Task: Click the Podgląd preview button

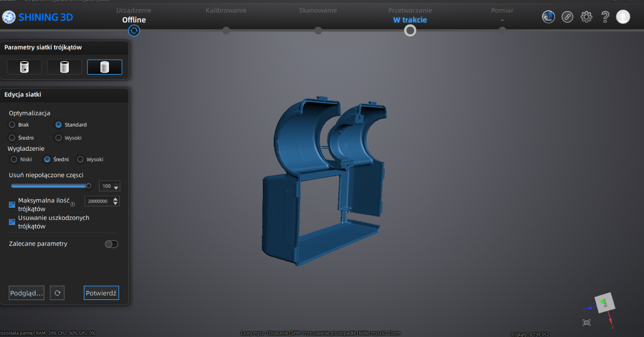Action: [x=27, y=293]
